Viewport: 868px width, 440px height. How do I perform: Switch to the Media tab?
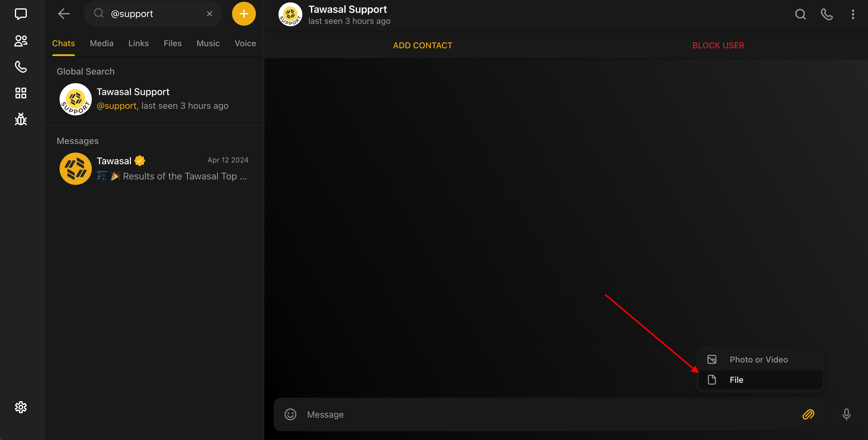[x=101, y=44]
